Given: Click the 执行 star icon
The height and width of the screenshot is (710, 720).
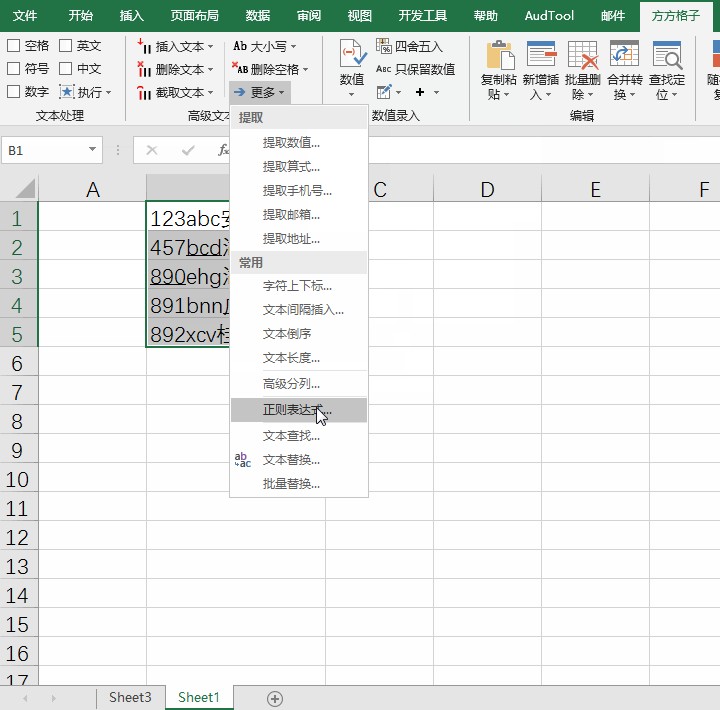Looking at the screenshot, I should coord(67,92).
